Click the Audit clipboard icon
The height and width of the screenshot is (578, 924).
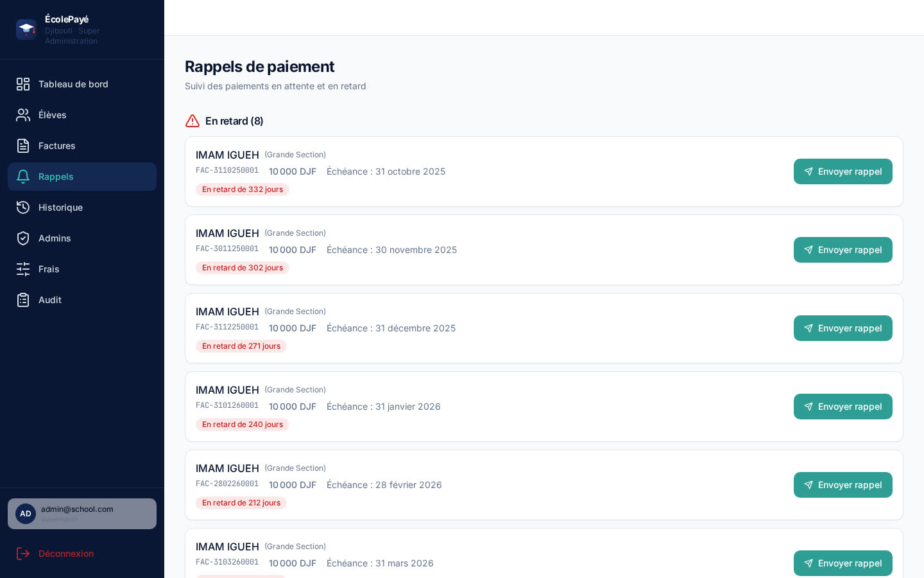click(x=23, y=300)
